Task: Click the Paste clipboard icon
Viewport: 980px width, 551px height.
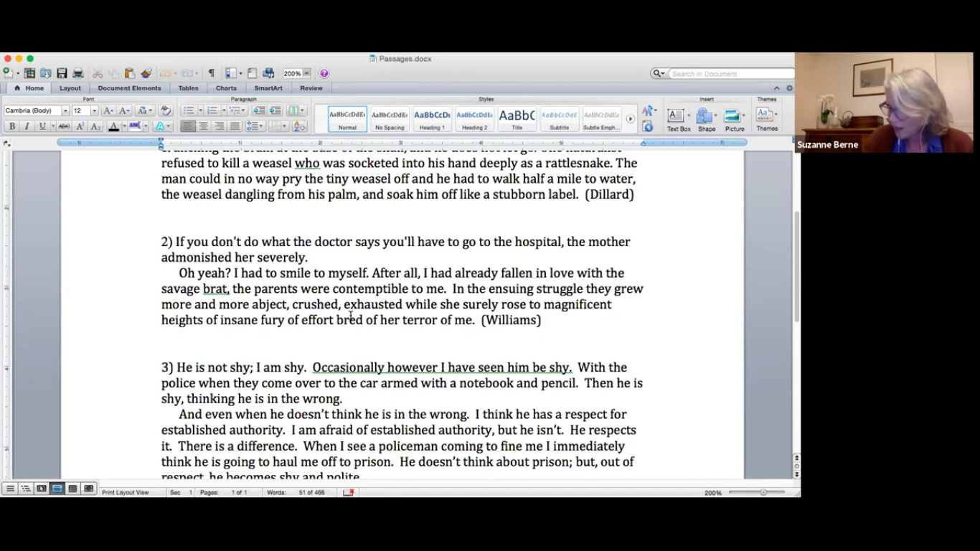Action: [x=130, y=73]
